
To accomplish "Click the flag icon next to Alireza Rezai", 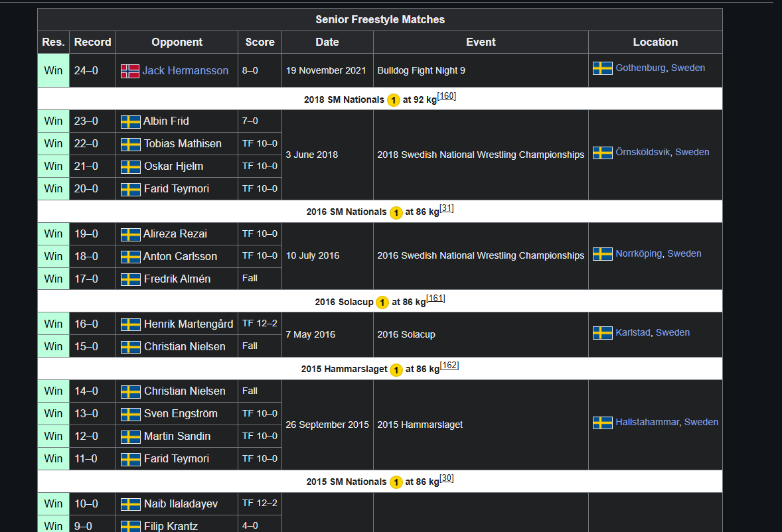I will tap(131, 235).
